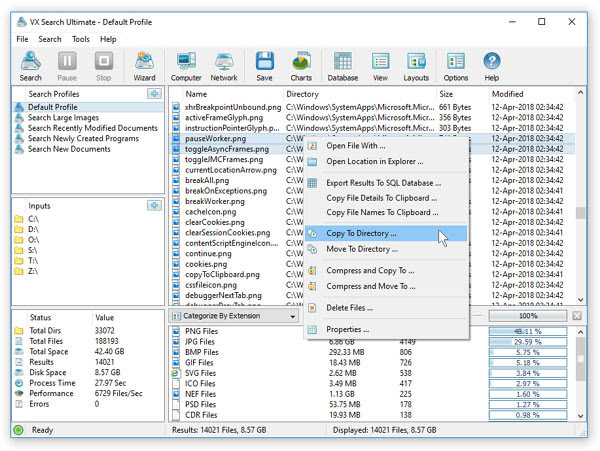Sort results by Name column header
Viewport: 600px width, 451px height.
tap(233, 94)
